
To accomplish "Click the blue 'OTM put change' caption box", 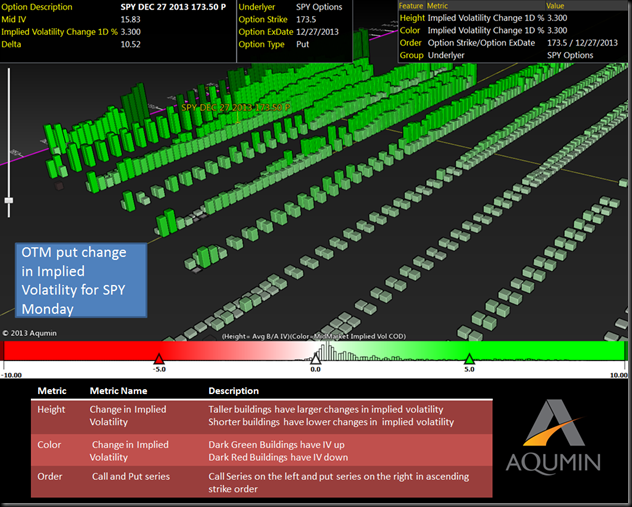I will point(81,280).
